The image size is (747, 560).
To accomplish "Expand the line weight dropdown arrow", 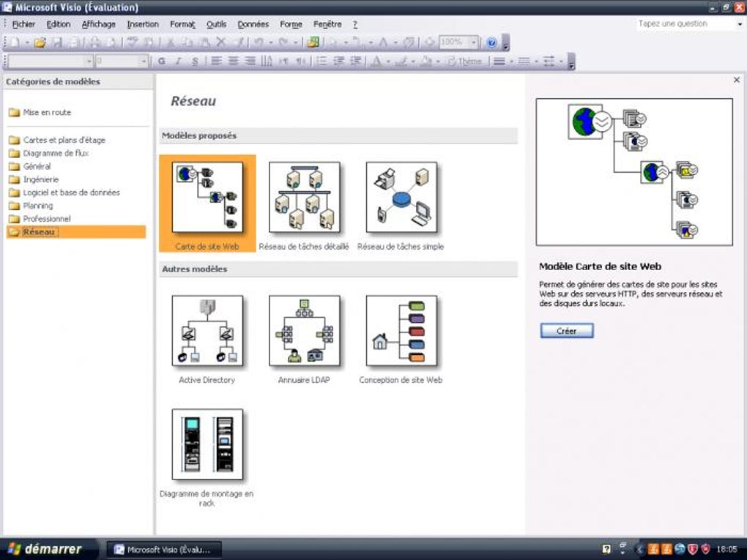I will click(x=511, y=61).
